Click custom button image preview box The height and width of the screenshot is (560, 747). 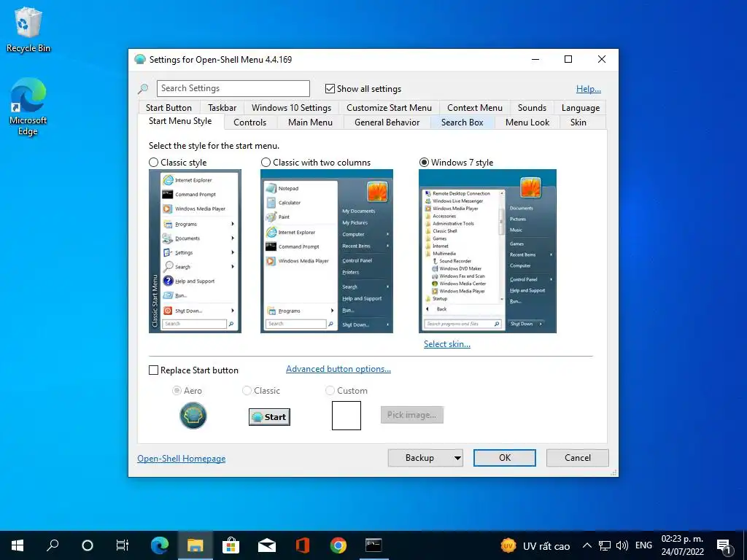point(347,415)
